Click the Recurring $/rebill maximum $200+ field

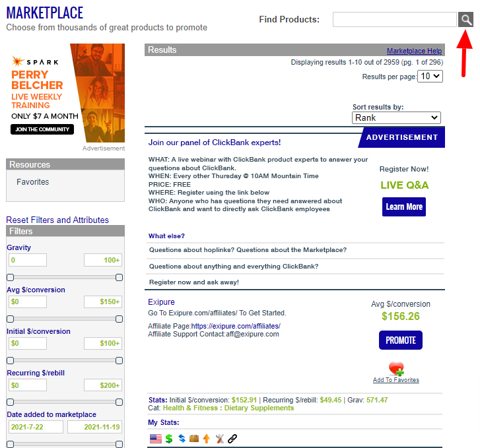103,385
